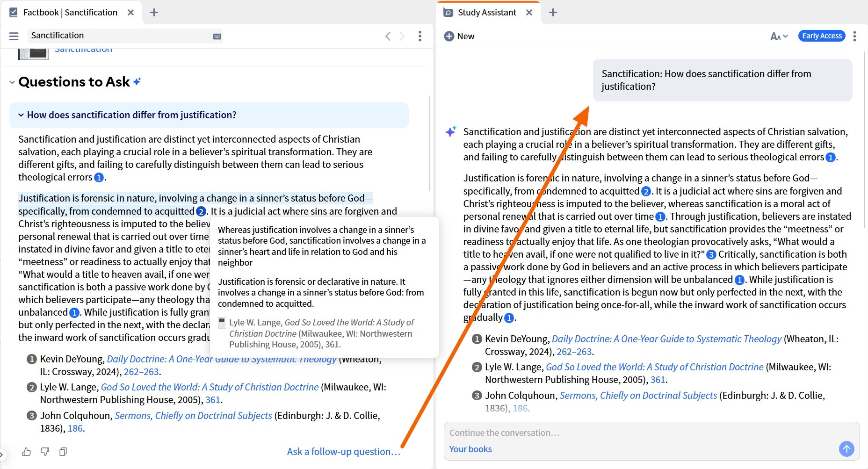Click citation 1 after 'theological errors' in Factbook
This screenshot has height=469, width=868.
click(x=99, y=177)
